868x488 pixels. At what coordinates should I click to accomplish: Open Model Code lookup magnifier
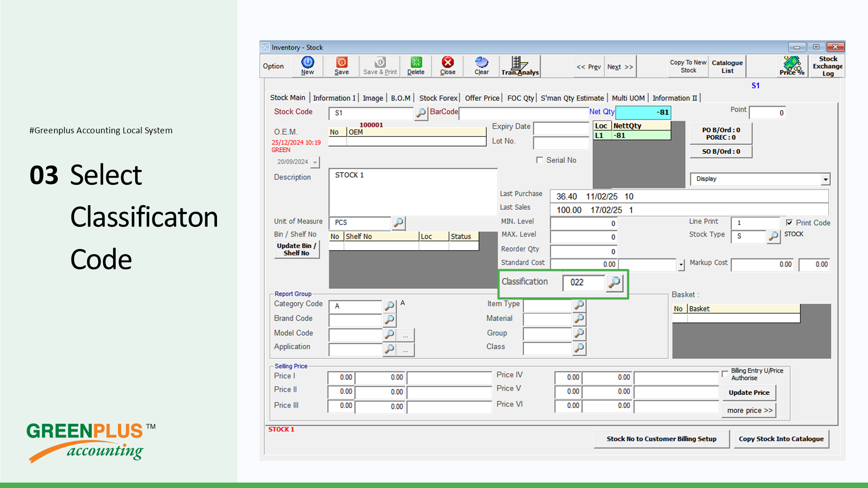tap(389, 334)
